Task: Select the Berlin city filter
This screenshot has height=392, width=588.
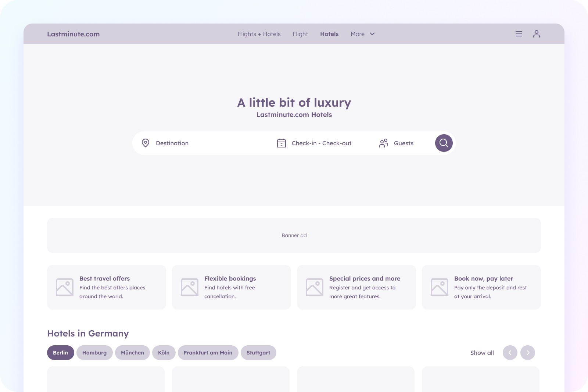Action: pyautogui.click(x=60, y=353)
